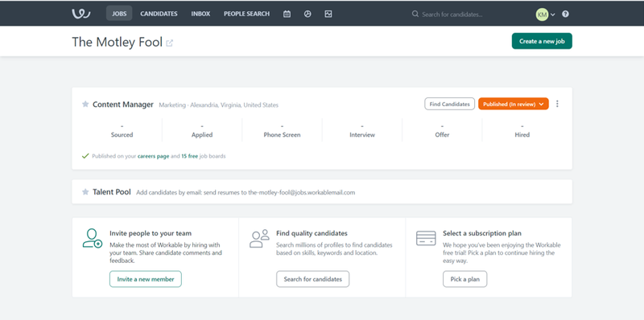Click The Motley Fool company heading

[x=118, y=42]
